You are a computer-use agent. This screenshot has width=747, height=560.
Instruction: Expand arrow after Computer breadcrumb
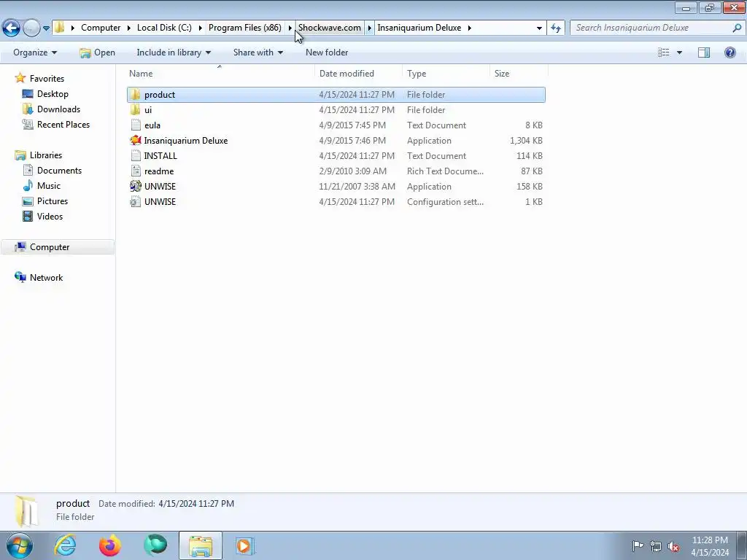(128, 28)
